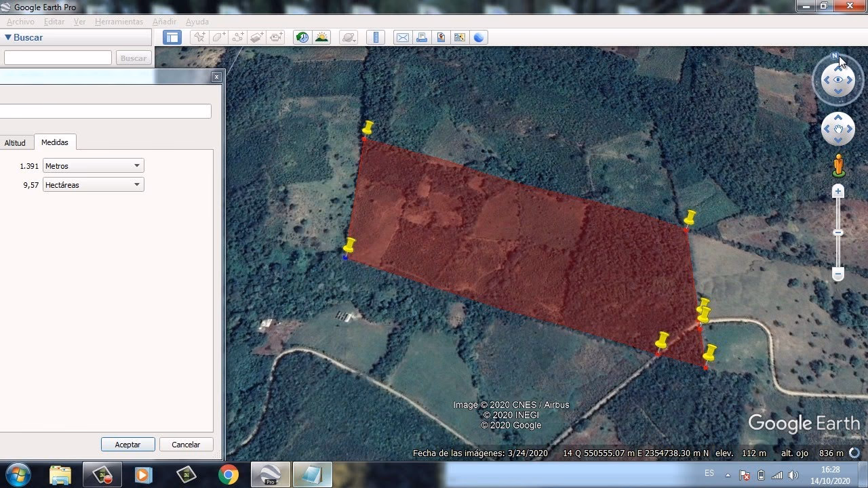Click the polygon name input field

(x=105, y=111)
